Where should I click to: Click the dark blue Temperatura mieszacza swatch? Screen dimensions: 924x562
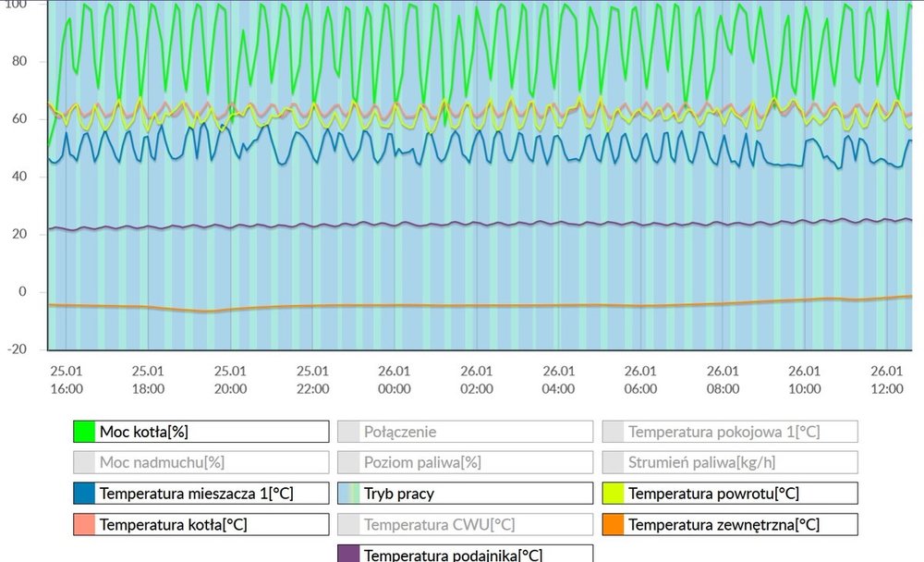pos(84,493)
